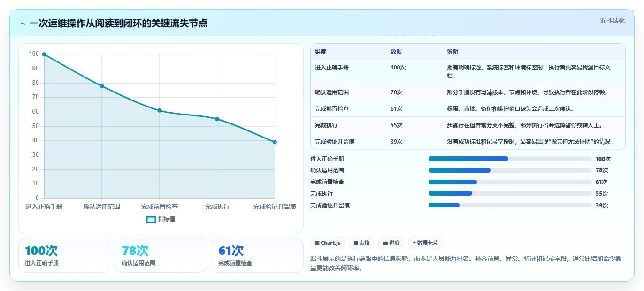Click the chart data point at 55
This screenshot has width=644, height=291.
pos(217,119)
